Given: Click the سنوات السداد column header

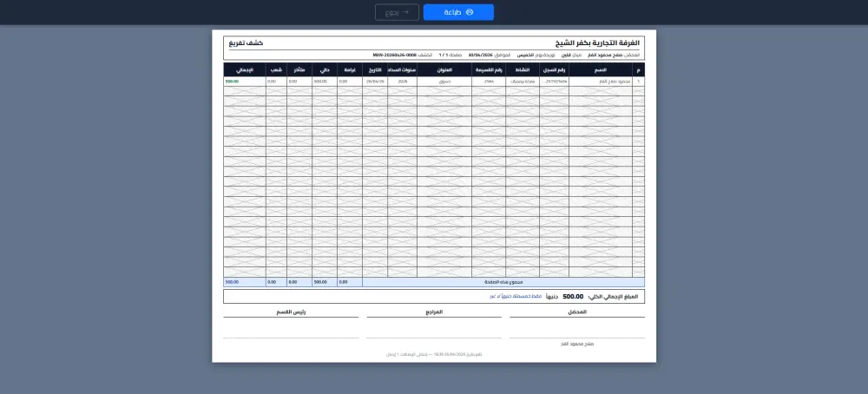Looking at the screenshot, I should [403, 69].
